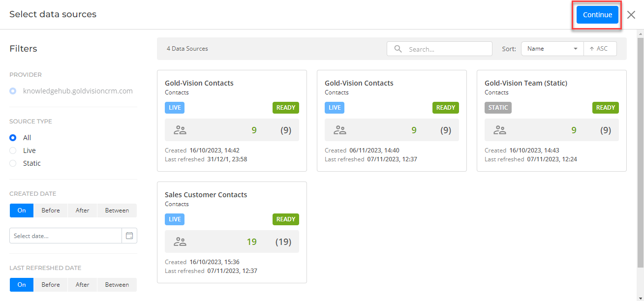
Task: Choose After under Last Refreshed Date
Action: click(x=83, y=285)
